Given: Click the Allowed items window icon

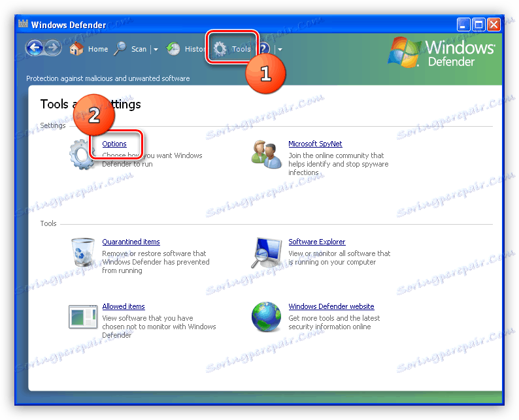Looking at the screenshot, I should pos(83,317).
